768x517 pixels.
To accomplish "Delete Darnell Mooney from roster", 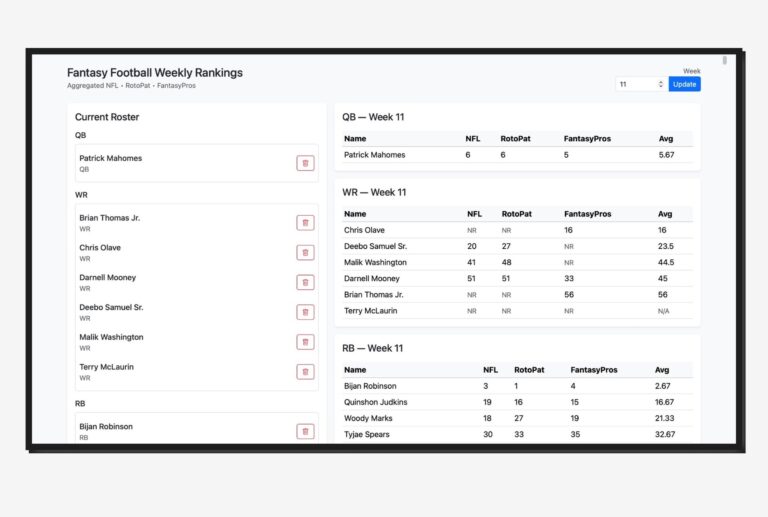I will click(x=305, y=282).
